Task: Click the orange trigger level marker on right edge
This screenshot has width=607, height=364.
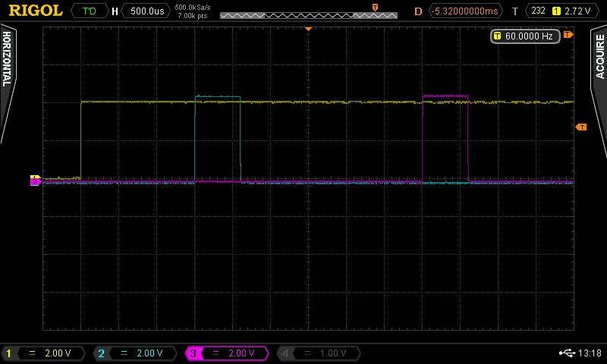Action: [x=581, y=127]
